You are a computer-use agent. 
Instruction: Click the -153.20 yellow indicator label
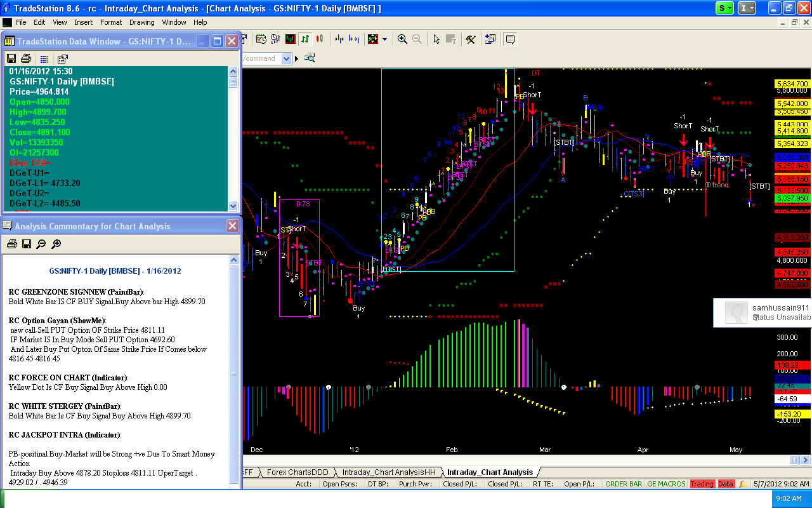(x=792, y=414)
